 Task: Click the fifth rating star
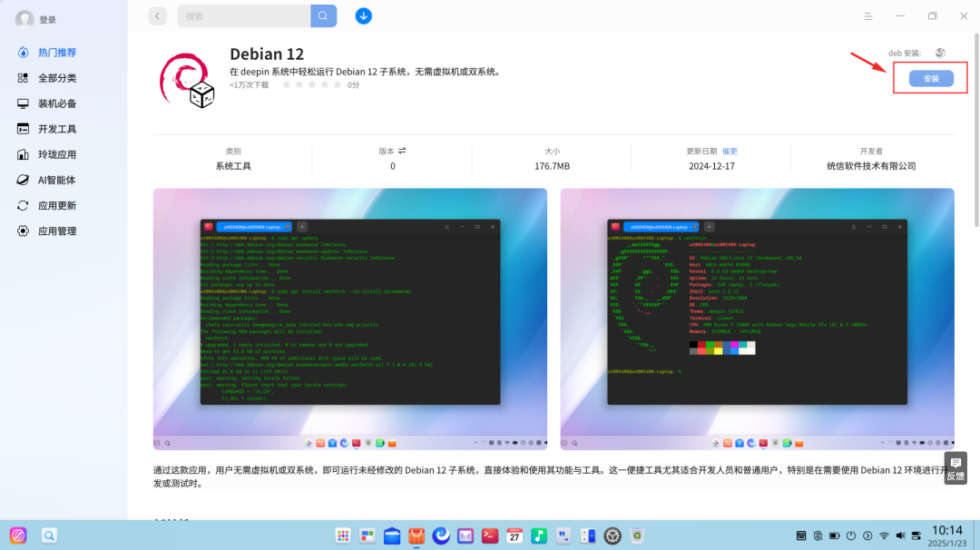tap(338, 84)
